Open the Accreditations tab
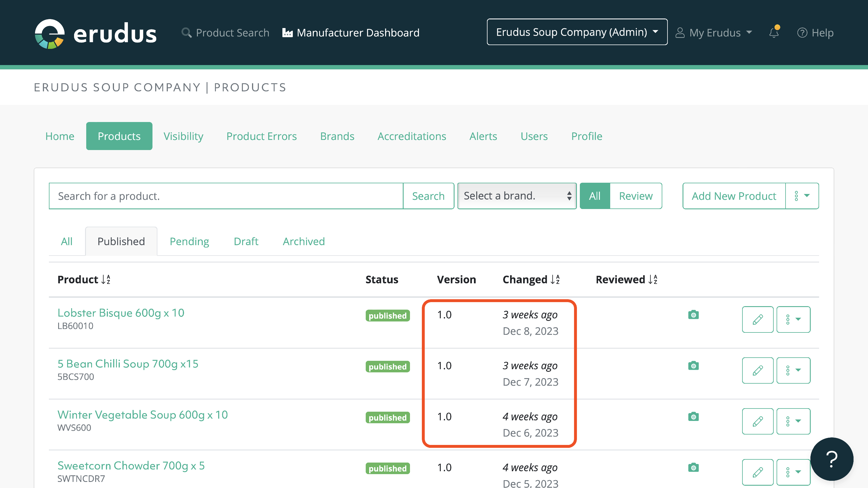 tap(412, 136)
